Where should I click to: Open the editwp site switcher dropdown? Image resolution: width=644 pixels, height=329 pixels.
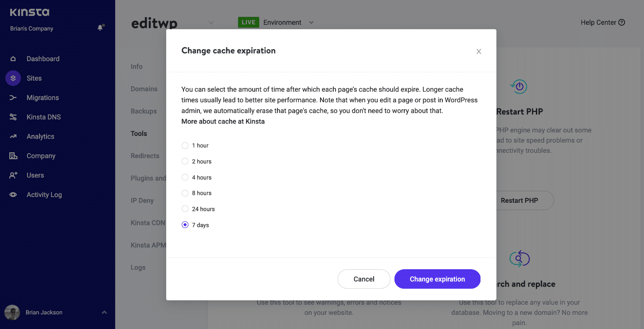[211, 23]
